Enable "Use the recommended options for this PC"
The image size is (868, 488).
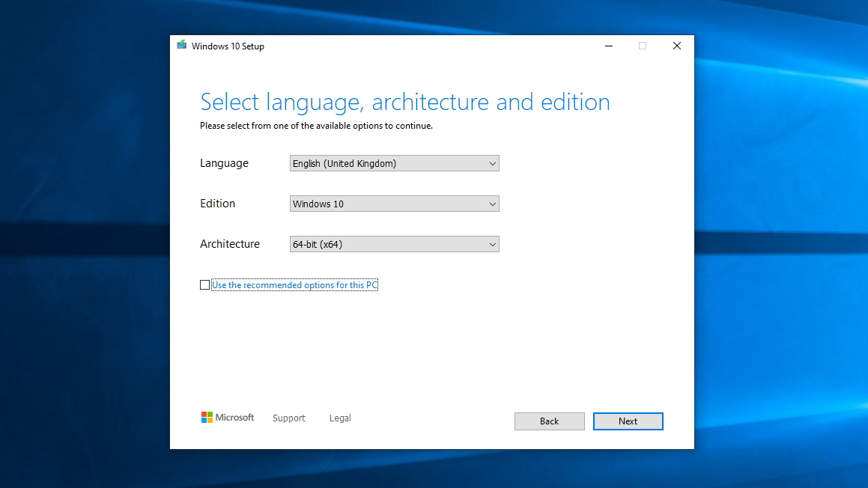tap(204, 284)
